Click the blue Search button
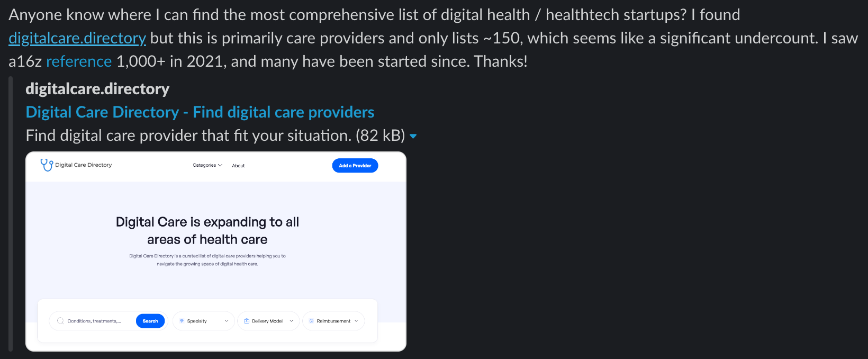This screenshot has height=359, width=868. pyautogui.click(x=150, y=321)
